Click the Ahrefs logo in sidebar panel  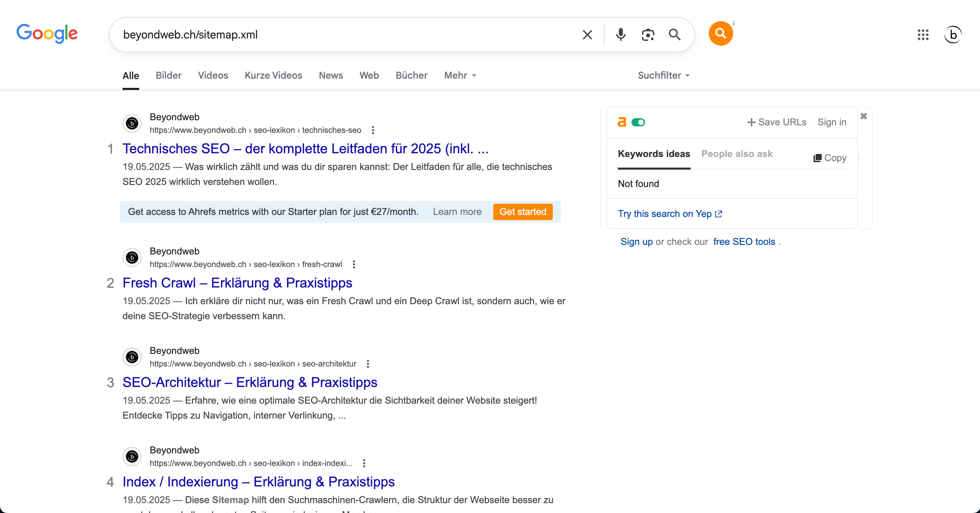click(x=622, y=122)
